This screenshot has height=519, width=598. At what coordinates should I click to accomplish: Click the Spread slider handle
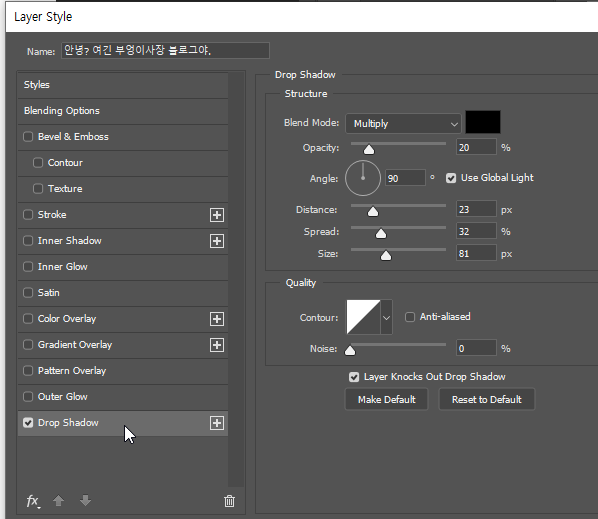[381, 233]
